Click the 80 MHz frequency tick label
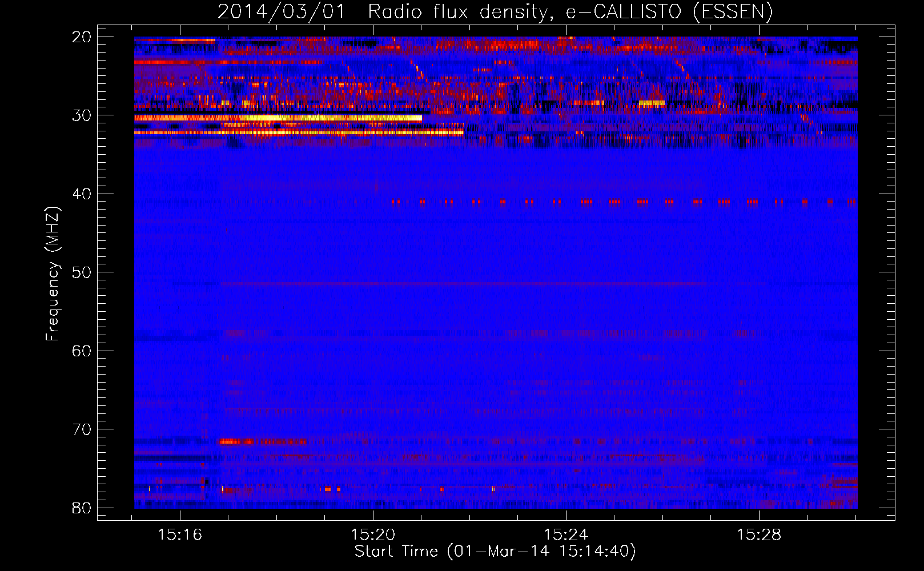Image resolution: width=924 pixels, height=571 pixels. point(82,508)
